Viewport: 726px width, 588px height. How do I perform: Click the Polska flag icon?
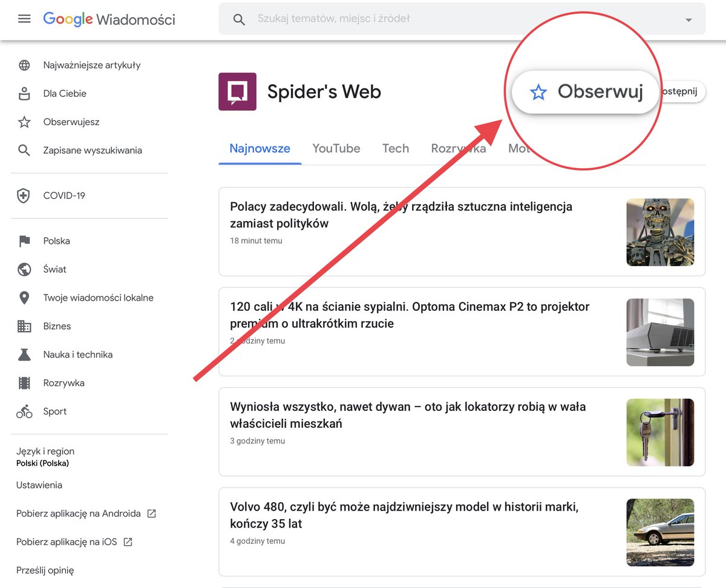tap(24, 241)
